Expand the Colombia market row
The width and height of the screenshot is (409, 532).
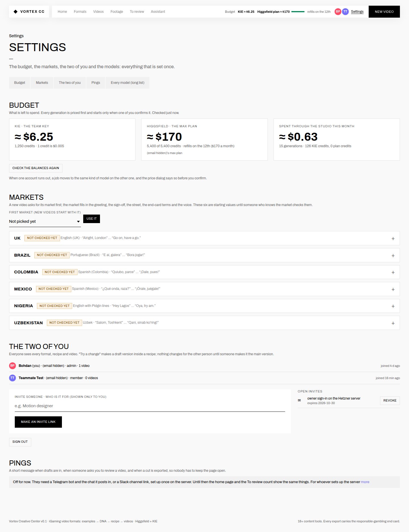coord(204,272)
